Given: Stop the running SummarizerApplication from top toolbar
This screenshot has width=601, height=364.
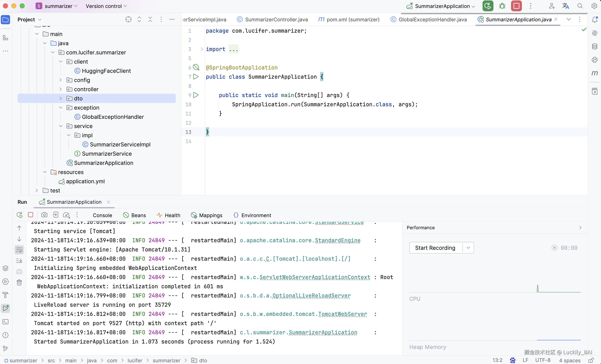Looking at the screenshot, I should (x=516, y=6).
